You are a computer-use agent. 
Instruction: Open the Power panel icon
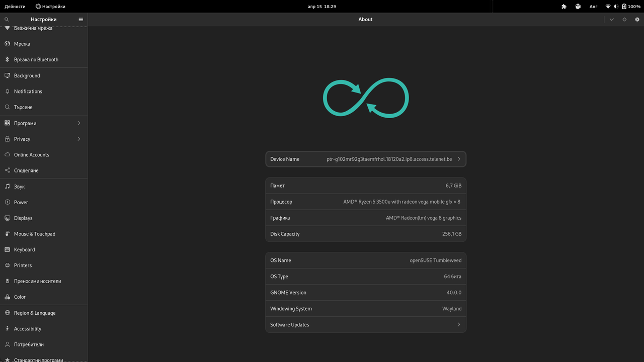[x=7, y=202]
